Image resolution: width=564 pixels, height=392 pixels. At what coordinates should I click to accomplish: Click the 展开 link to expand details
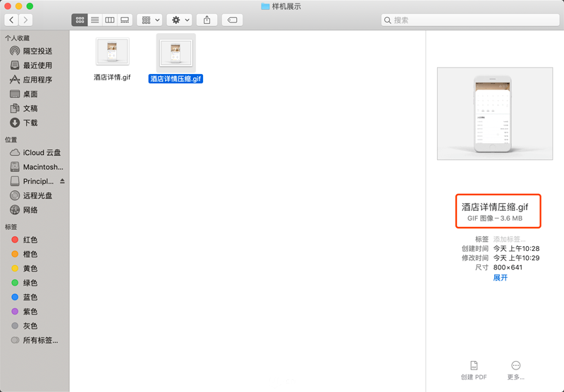click(501, 278)
